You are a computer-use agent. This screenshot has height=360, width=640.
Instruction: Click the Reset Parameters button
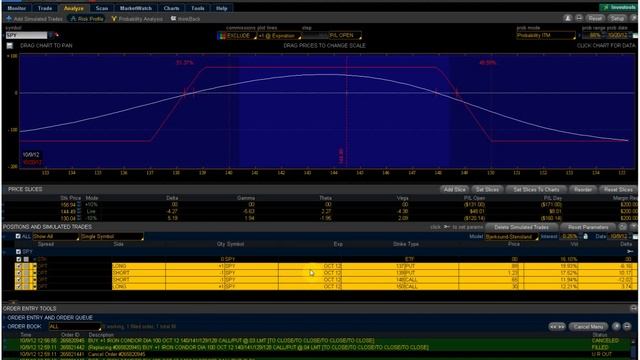[x=588, y=227]
